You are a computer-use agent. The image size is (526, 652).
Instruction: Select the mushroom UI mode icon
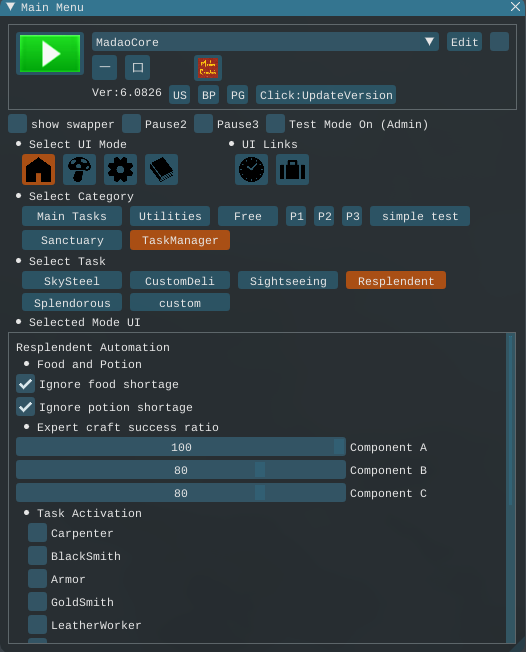click(79, 169)
